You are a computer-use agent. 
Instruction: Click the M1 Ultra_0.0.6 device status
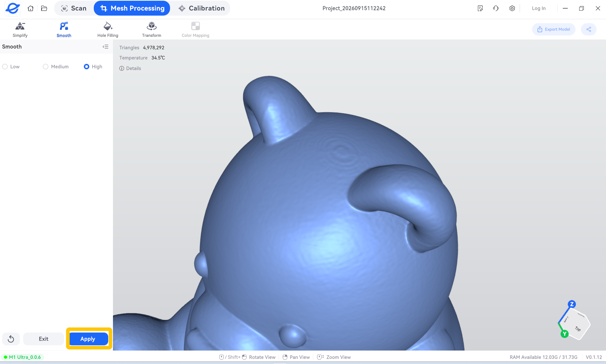(x=22, y=357)
